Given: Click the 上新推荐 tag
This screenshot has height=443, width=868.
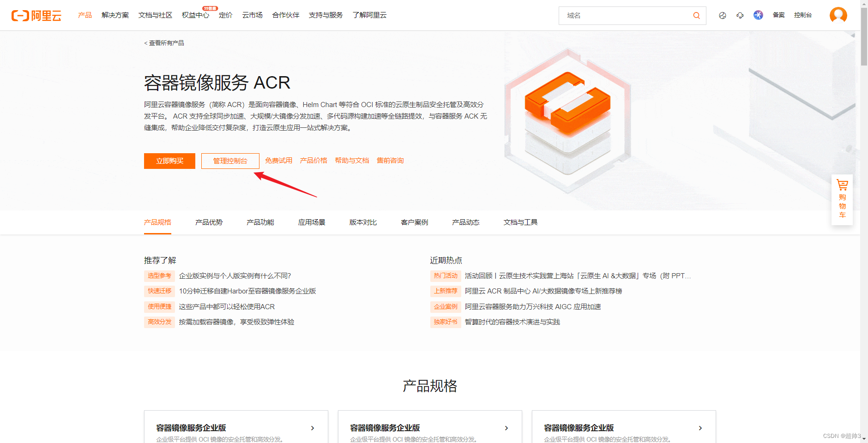Looking at the screenshot, I should (x=446, y=291).
